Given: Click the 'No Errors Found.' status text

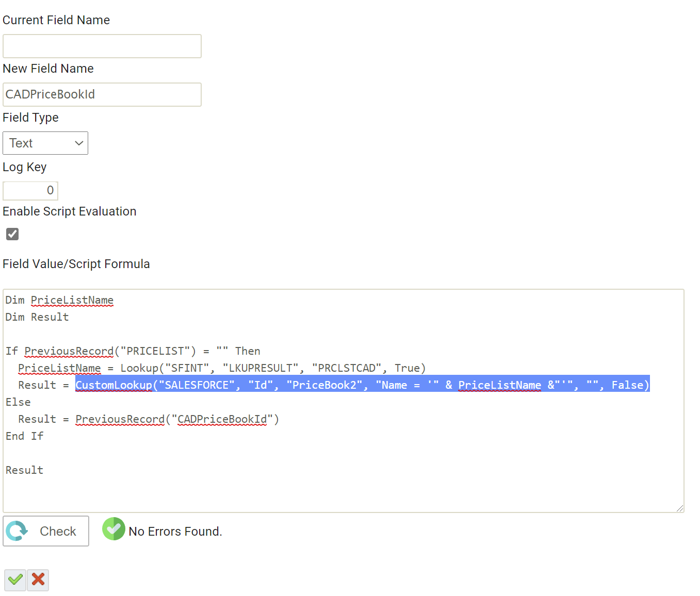Looking at the screenshot, I should [x=175, y=532].
